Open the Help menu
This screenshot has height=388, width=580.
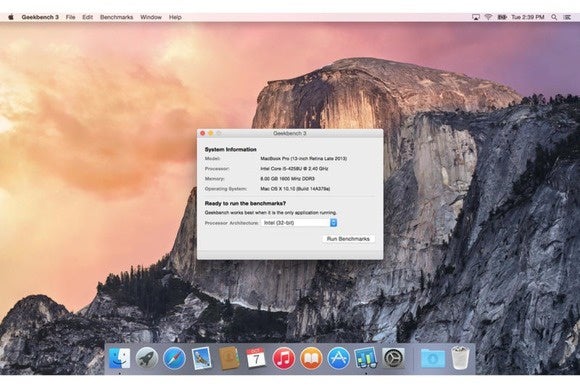click(175, 17)
